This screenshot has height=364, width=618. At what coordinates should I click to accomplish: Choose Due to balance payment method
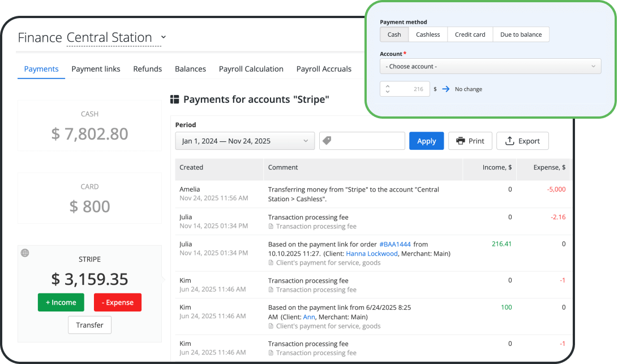pos(521,34)
